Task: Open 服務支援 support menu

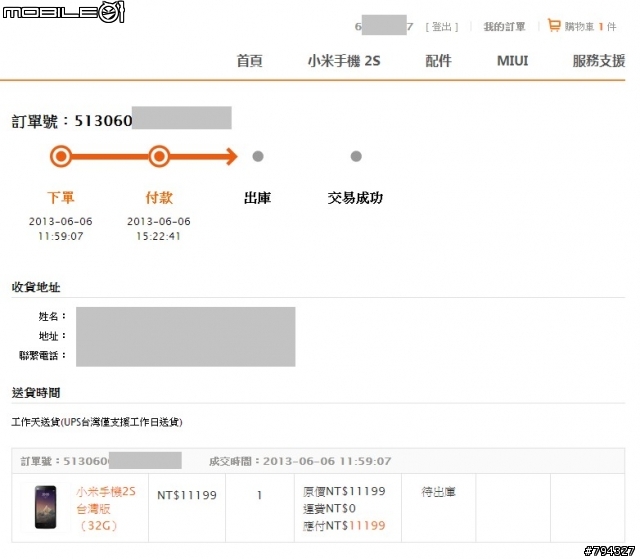Action: coord(598,61)
